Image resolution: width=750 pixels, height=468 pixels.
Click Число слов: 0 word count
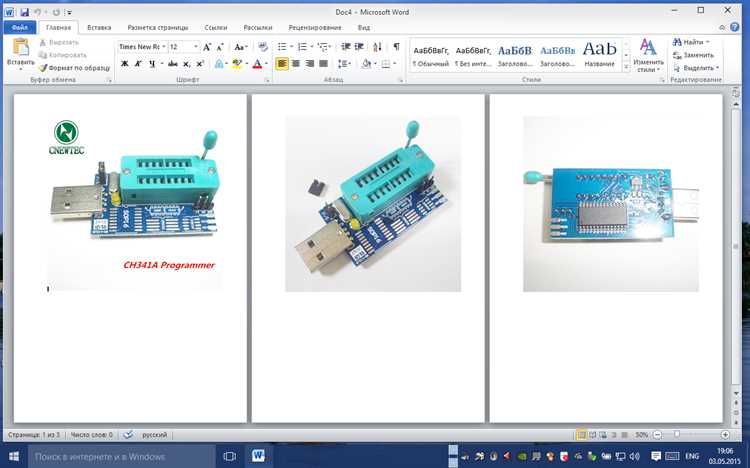tap(91, 435)
